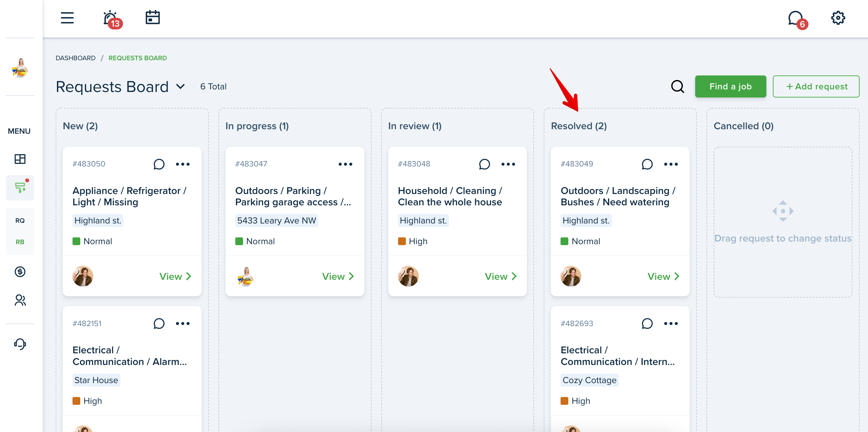
Task: Click assignee avatar on request #483049
Action: click(571, 277)
